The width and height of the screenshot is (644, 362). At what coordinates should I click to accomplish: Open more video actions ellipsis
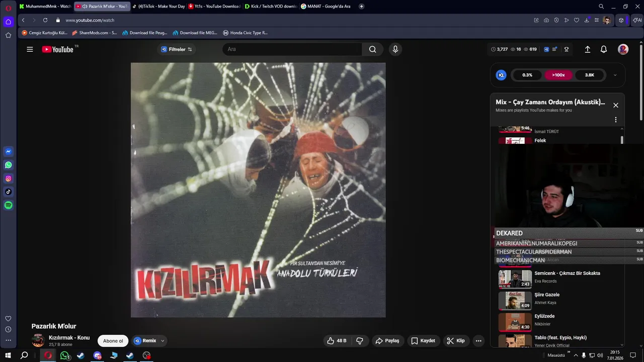click(478, 341)
